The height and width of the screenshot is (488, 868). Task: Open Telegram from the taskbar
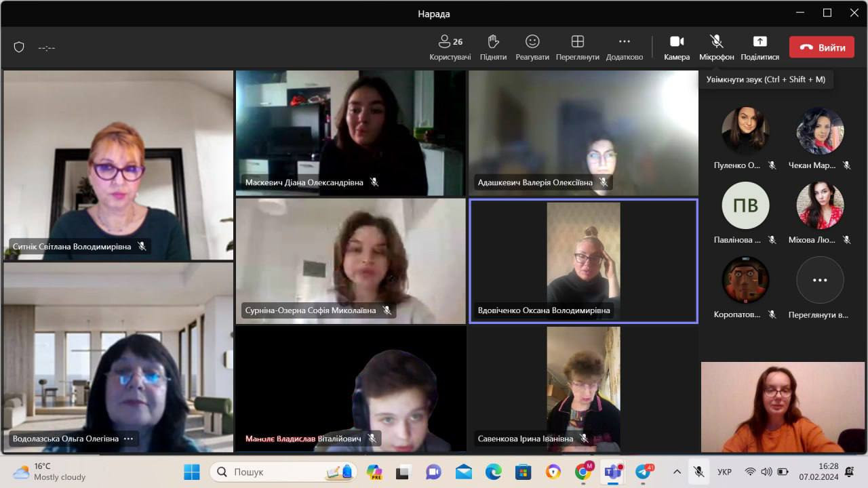point(644,471)
